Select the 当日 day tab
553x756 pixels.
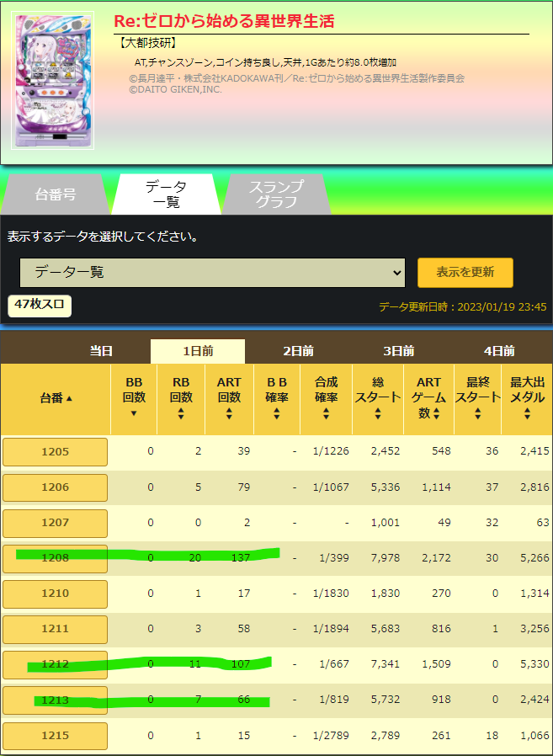101,352
